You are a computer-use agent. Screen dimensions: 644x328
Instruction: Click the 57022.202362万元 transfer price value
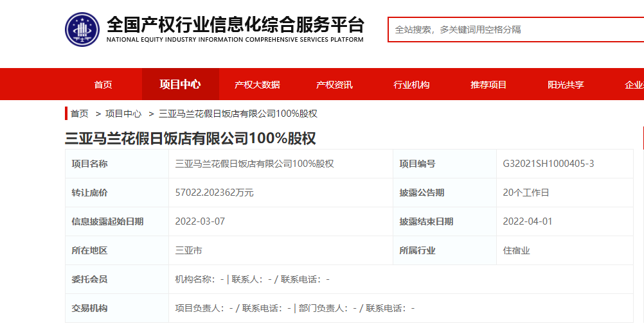pyautogui.click(x=214, y=193)
